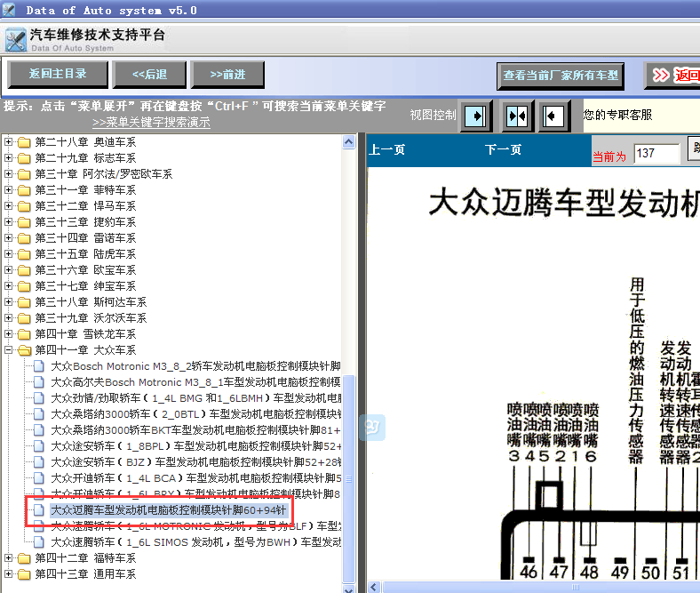The height and width of the screenshot is (593, 700).
Task: Select 大众速腾轿车 SIMOS BWH entry
Action: (195, 542)
